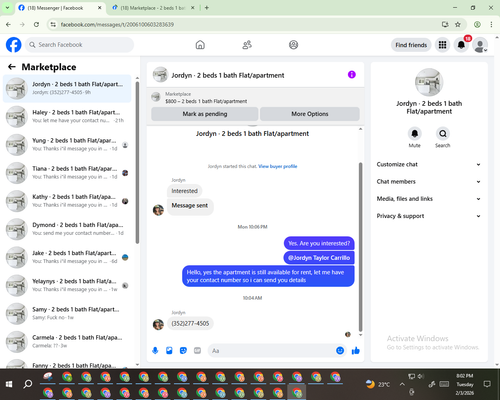The width and height of the screenshot is (500, 400).
Task: Open Chrome three-dot menu
Action: coord(491,24)
